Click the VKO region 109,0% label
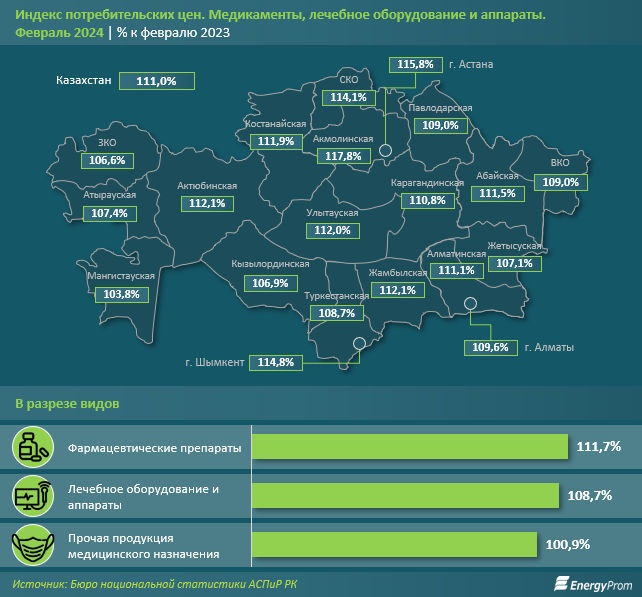 click(x=559, y=182)
